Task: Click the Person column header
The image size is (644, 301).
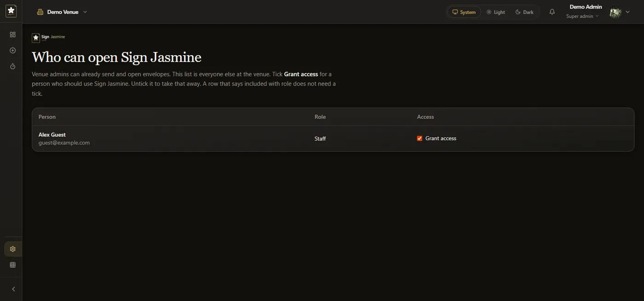Action: tap(47, 117)
